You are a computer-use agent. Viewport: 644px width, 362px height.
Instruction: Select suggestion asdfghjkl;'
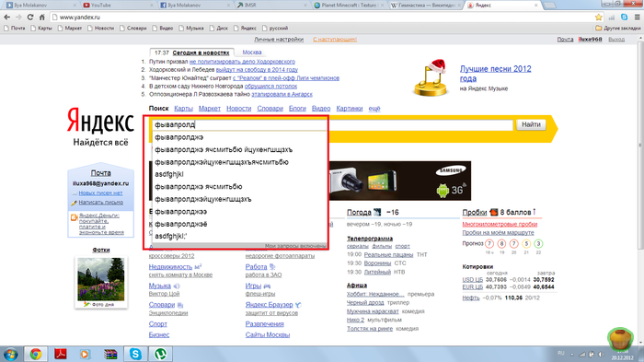coord(239,236)
